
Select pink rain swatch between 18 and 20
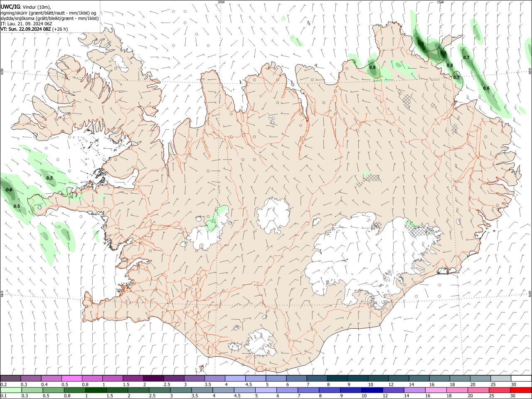point(457,390)
